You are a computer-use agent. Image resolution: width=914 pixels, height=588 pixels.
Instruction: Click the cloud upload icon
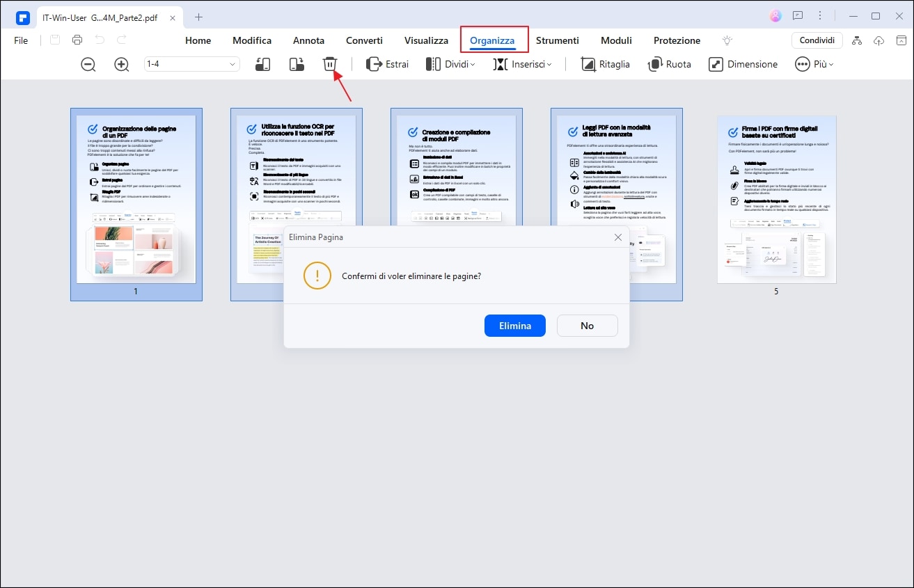tap(878, 40)
